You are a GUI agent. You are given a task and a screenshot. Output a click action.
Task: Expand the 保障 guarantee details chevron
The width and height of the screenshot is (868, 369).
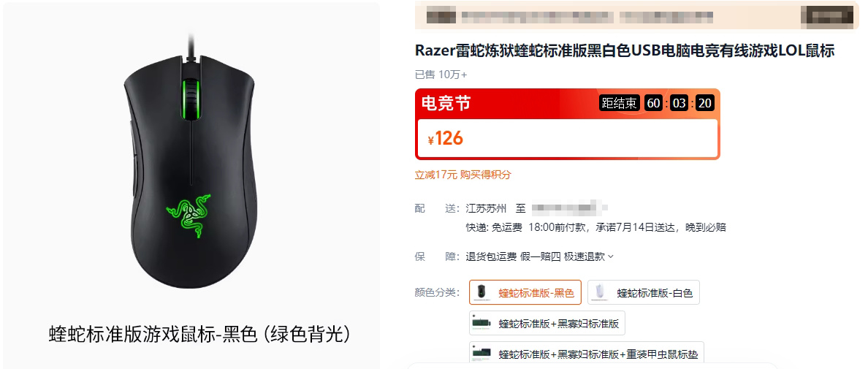(x=611, y=256)
